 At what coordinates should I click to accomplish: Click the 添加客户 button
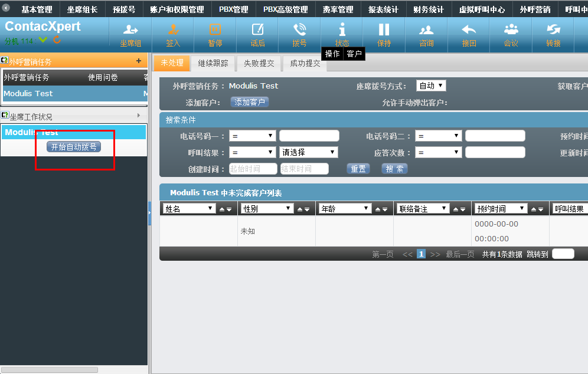click(250, 102)
